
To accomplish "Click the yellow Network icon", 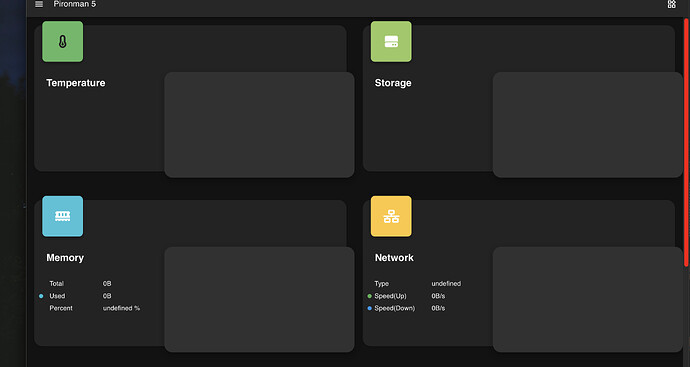I will point(391,216).
